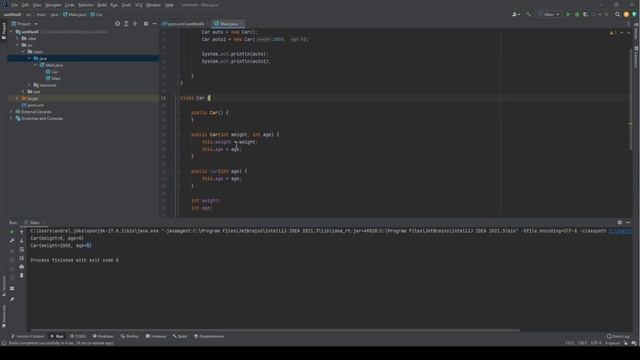This screenshot has height=360, width=640.
Task: Switch to the Main.java editor tab
Action: point(228,24)
